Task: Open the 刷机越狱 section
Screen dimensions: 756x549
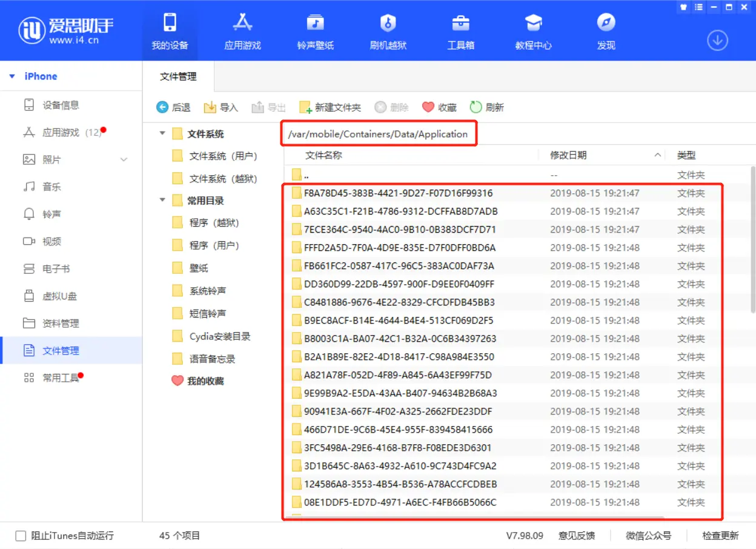Action: (x=388, y=32)
